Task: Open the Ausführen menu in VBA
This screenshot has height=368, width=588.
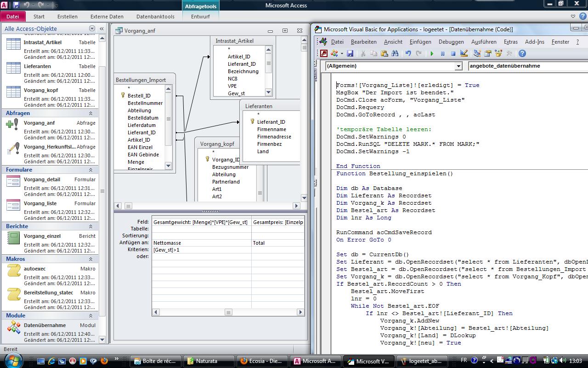Action: [484, 41]
